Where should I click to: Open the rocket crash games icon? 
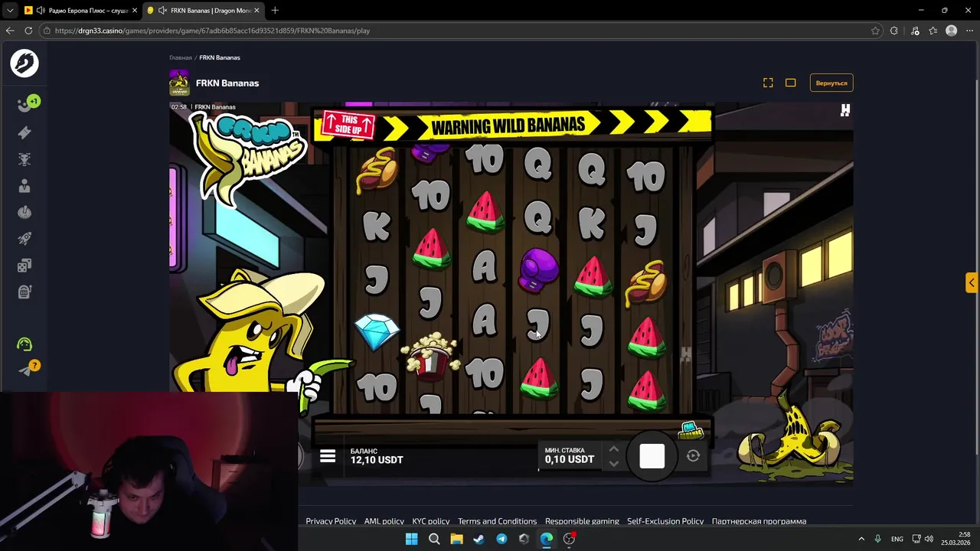pyautogui.click(x=24, y=239)
